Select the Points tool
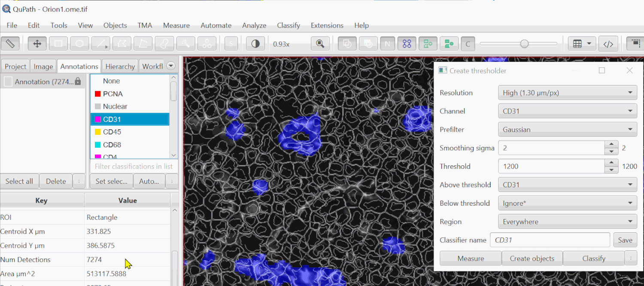 pos(207,44)
